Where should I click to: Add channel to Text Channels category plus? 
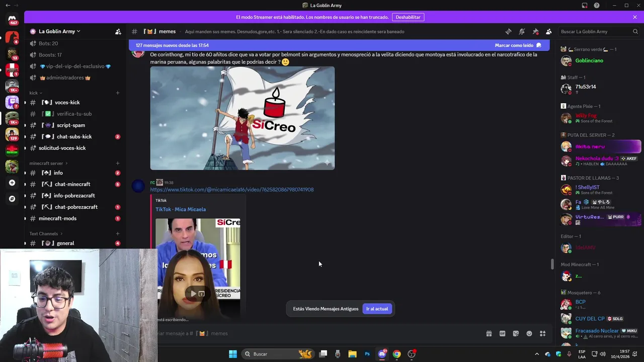tap(118, 234)
